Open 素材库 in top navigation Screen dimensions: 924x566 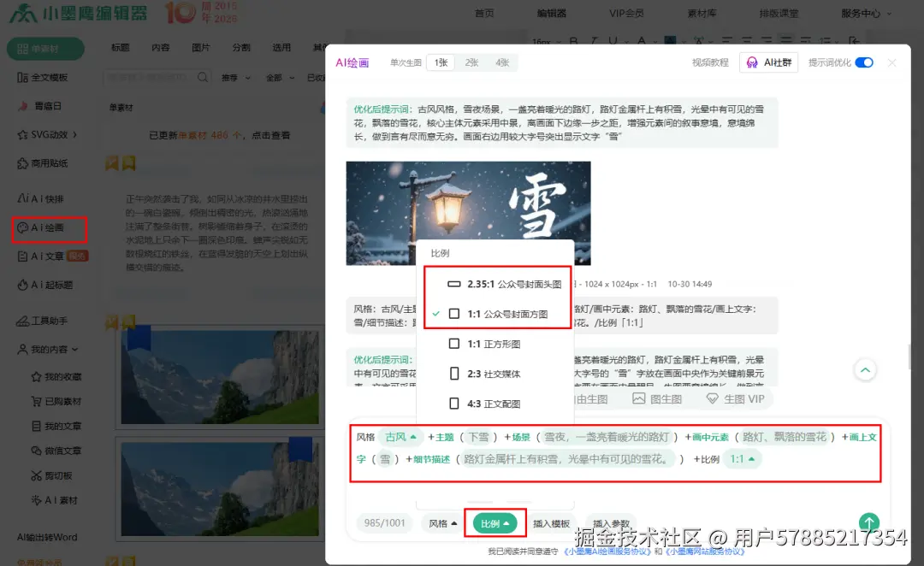pos(702,13)
